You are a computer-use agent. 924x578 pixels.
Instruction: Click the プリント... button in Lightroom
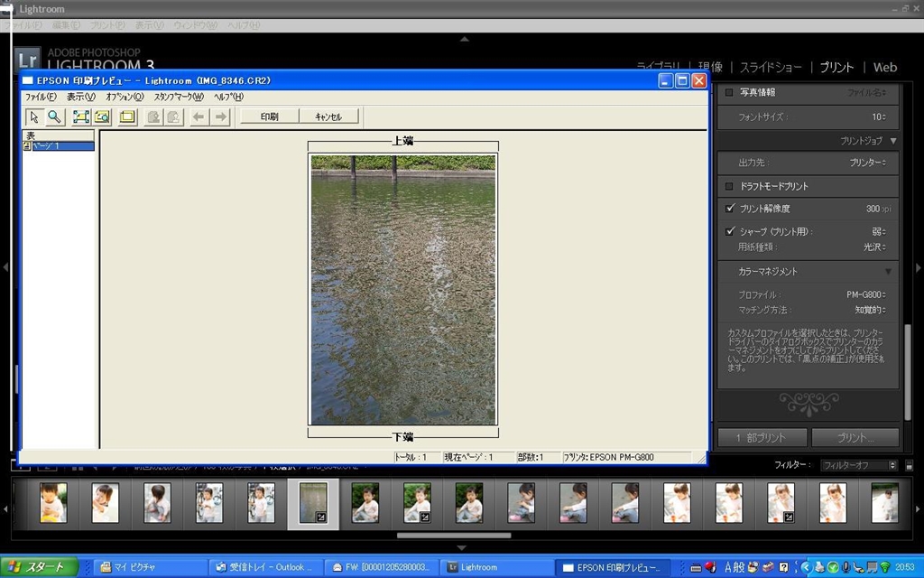pos(855,438)
